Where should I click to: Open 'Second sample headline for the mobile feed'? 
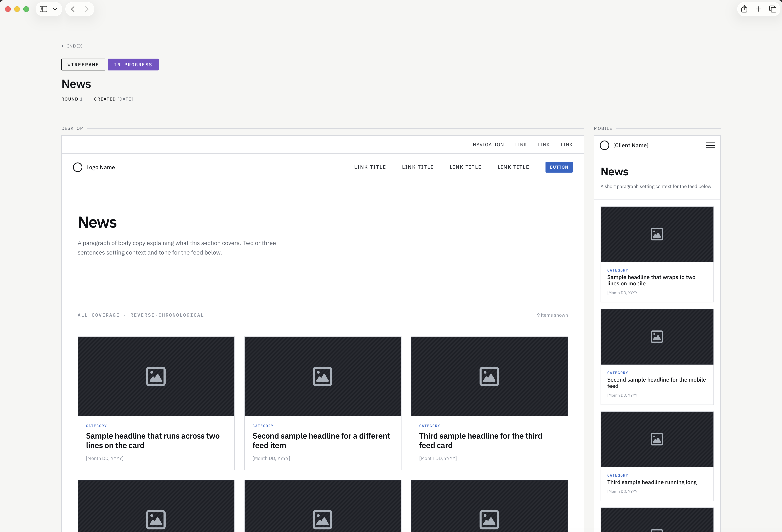click(656, 383)
